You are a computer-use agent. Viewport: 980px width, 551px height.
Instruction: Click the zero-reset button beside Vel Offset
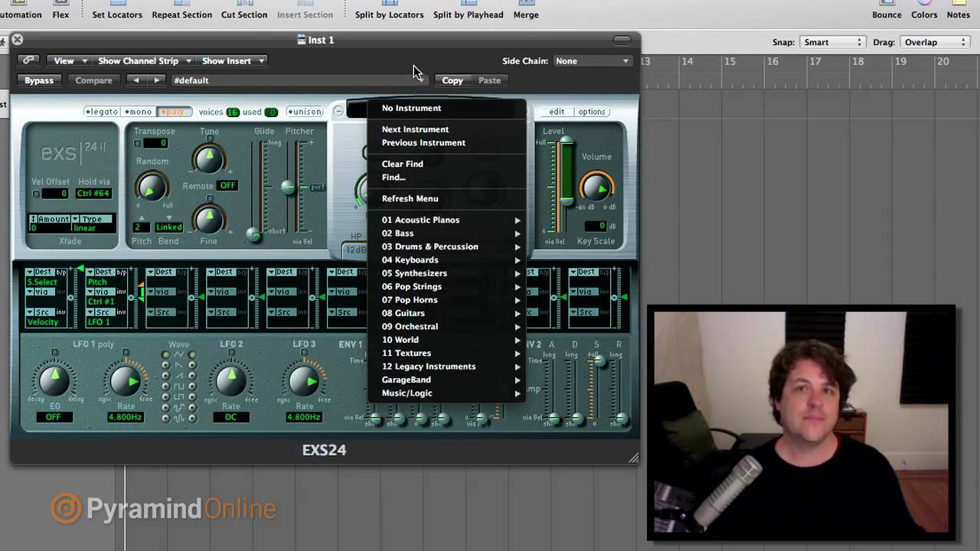(36, 194)
